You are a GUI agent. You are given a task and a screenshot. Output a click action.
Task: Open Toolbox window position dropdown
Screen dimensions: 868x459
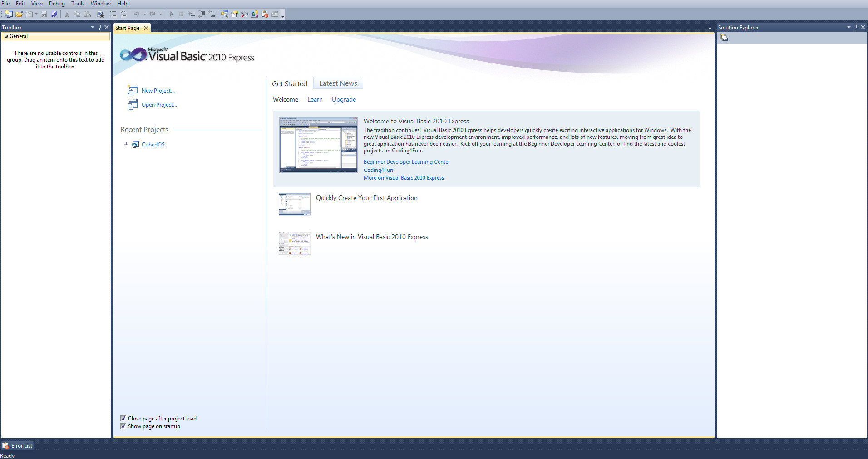pos(93,27)
